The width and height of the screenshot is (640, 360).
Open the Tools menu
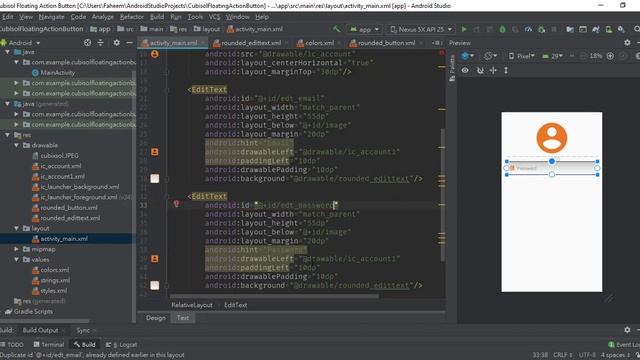[195, 17]
